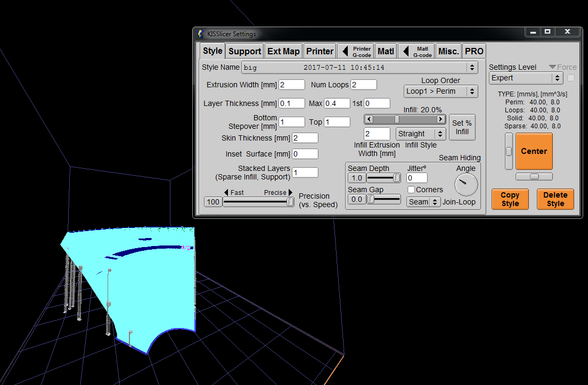Click the vertical slider left of Center
This screenshot has height=385, width=588.
pyautogui.click(x=509, y=151)
